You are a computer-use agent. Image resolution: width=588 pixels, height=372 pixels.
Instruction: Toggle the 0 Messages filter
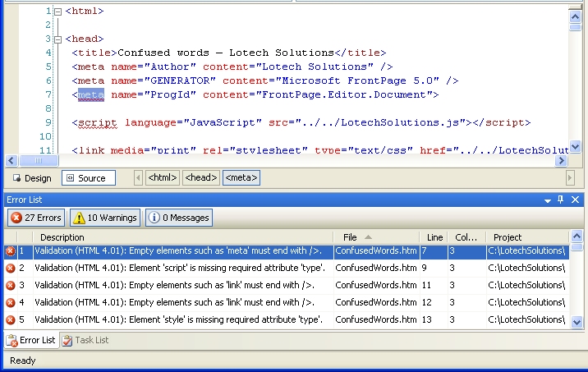(x=179, y=218)
